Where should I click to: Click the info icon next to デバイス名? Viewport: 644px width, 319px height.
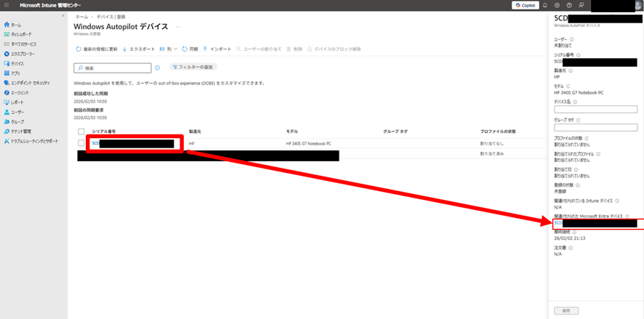pyautogui.click(x=575, y=102)
